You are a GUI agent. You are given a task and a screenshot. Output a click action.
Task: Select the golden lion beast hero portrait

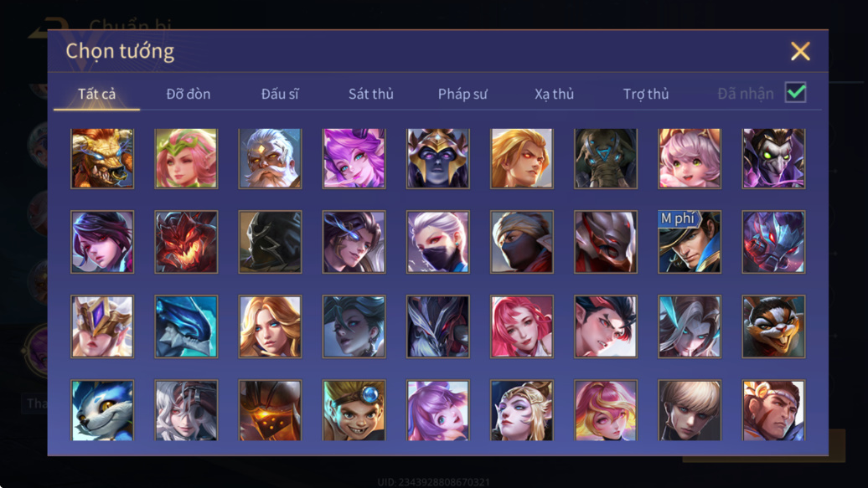tap(102, 159)
